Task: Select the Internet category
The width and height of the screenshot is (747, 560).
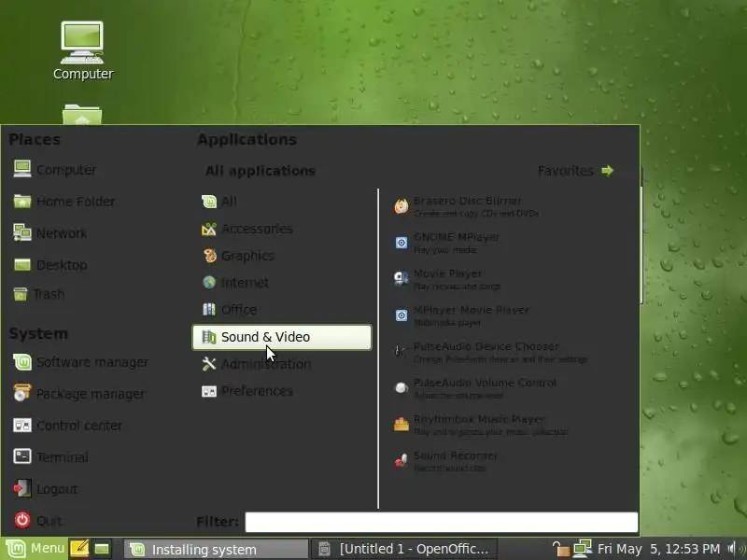Action: [282, 283]
